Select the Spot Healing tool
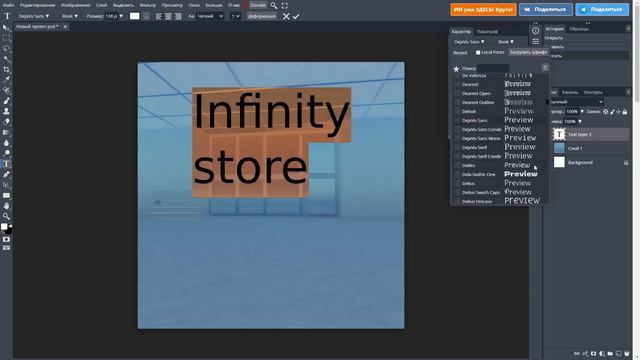Viewport: 640px width, 360px height. [x=6, y=91]
